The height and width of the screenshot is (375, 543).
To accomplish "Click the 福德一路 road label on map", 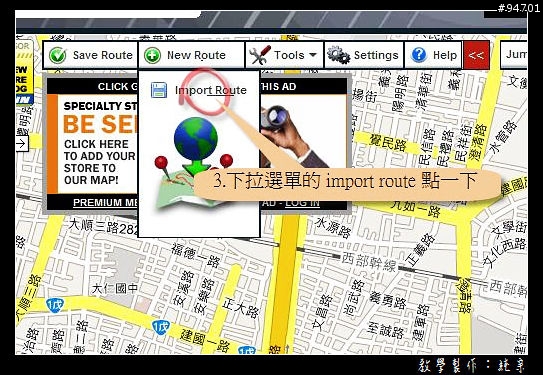I will coord(196,255).
